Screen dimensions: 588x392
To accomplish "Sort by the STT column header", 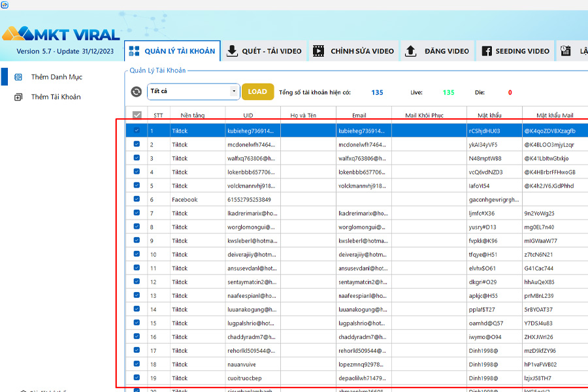I will click(158, 115).
